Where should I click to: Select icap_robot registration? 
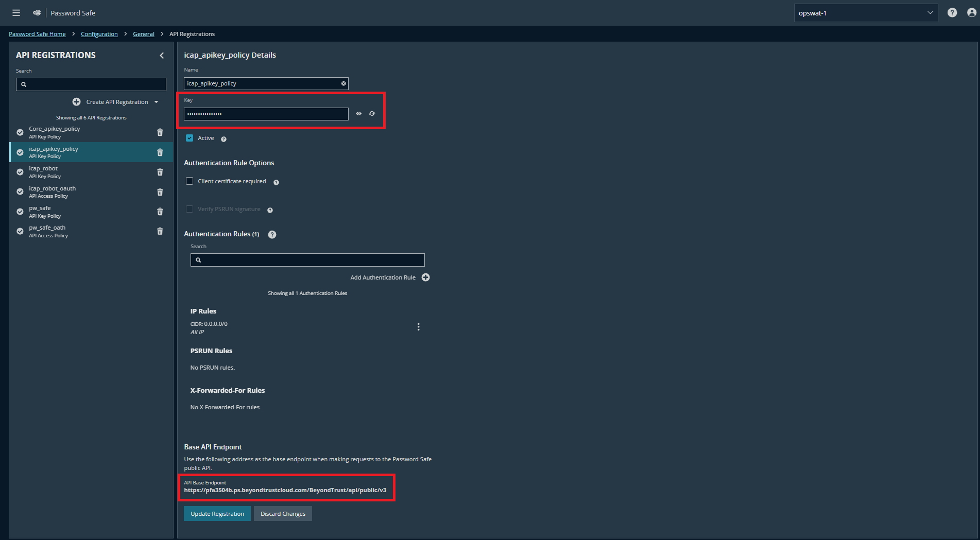(x=91, y=172)
